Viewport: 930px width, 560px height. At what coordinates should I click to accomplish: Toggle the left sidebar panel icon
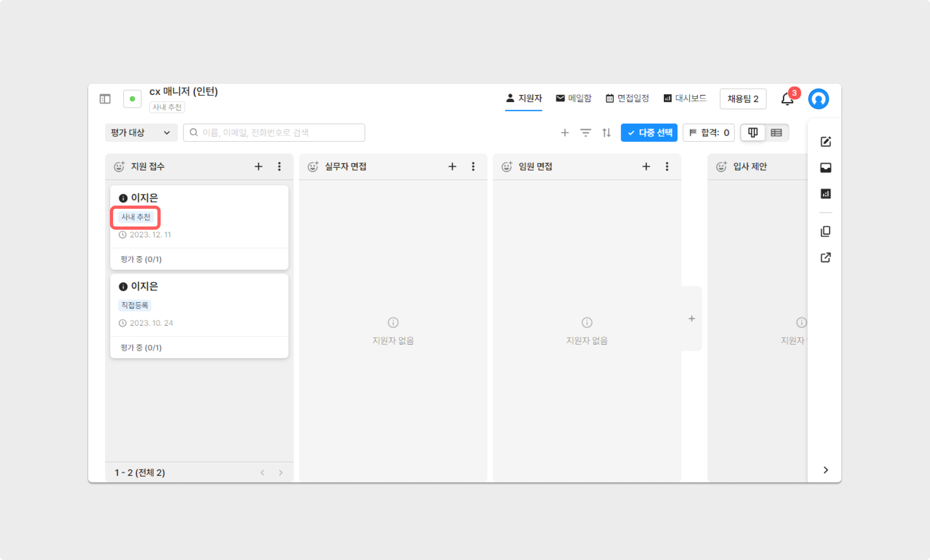point(105,99)
